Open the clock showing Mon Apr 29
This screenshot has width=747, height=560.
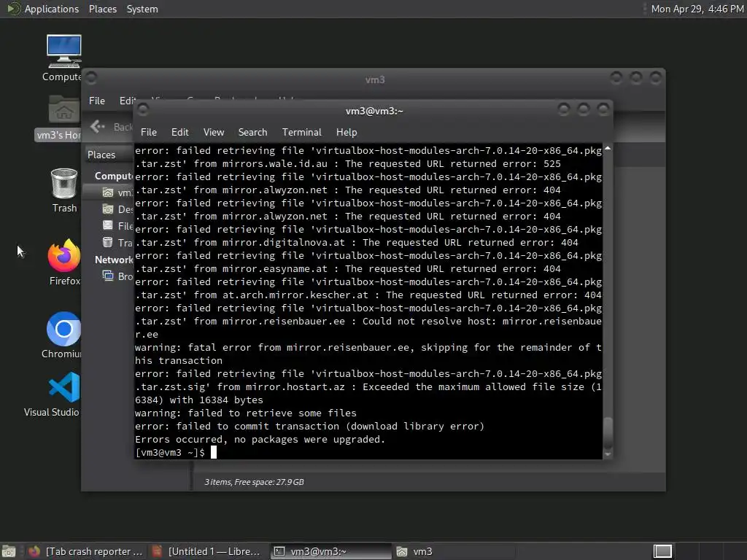click(x=697, y=9)
